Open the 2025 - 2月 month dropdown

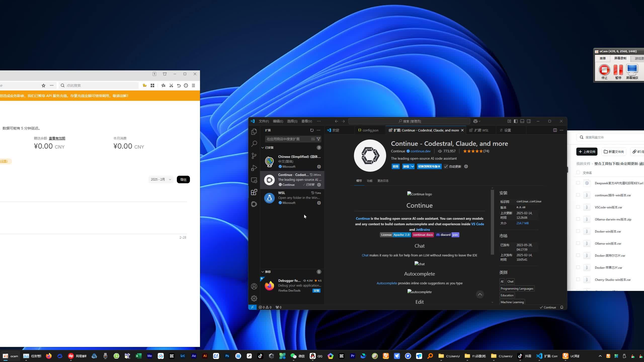[161, 179]
